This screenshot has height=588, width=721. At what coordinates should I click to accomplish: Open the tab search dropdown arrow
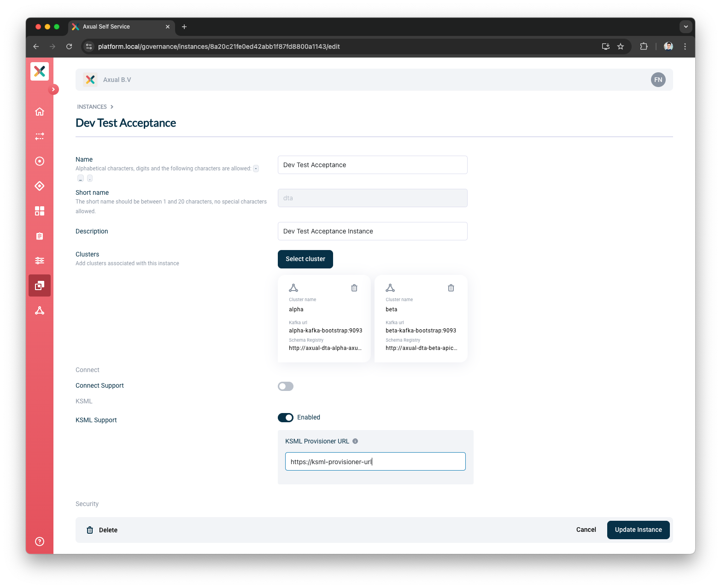[686, 27]
